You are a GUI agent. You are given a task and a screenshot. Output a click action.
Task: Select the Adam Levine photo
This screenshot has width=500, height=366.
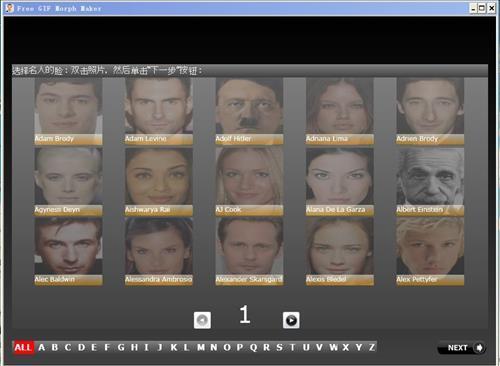tap(159, 112)
